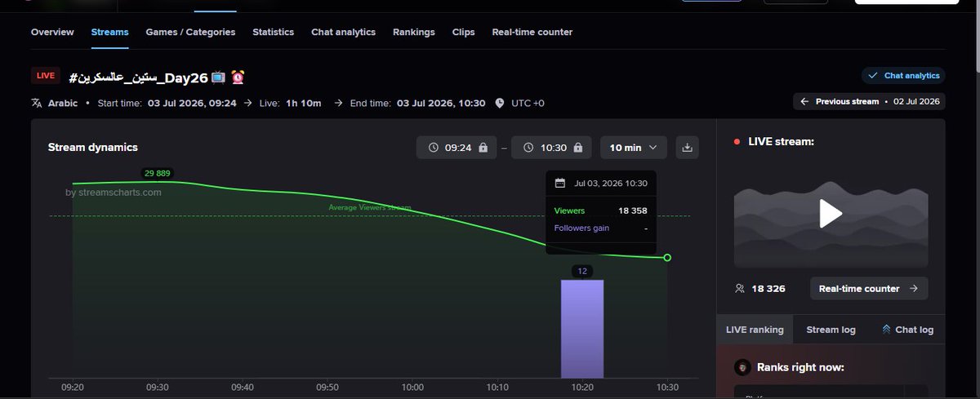This screenshot has height=399, width=980.
Task: Click the red dot beside LIVE stream
Action: pyautogui.click(x=737, y=142)
